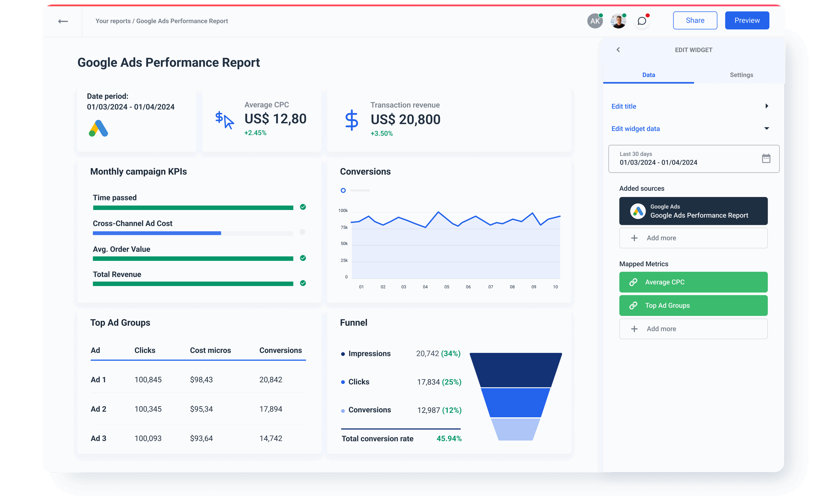Image resolution: width=828 pixels, height=504 pixels.
Task: Select the Conversions chart legend radio circle
Action: coord(343,190)
